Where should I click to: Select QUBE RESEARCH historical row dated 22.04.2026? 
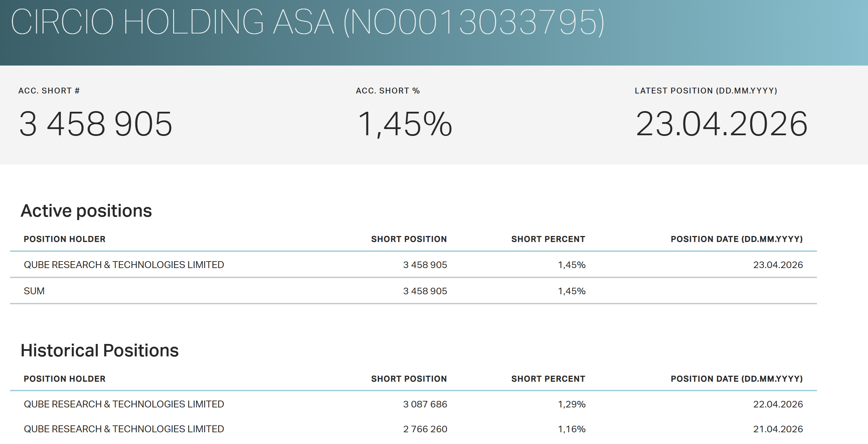pyautogui.click(x=124, y=404)
